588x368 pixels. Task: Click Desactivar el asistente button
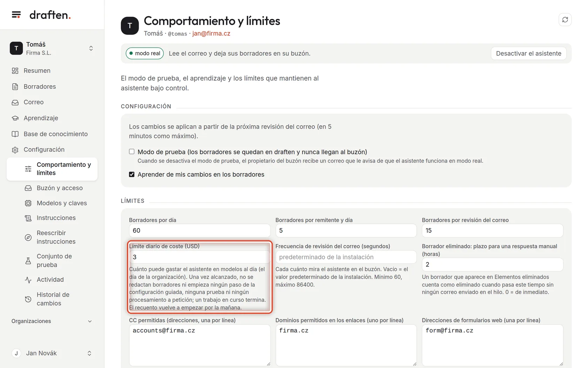tap(528, 53)
